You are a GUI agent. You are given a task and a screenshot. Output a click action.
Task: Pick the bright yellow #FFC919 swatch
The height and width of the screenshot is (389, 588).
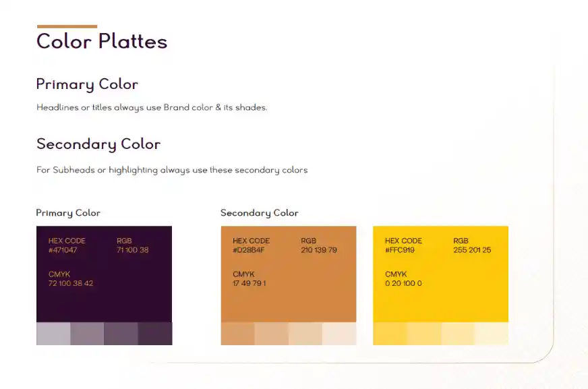pyautogui.click(x=440, y=274)
